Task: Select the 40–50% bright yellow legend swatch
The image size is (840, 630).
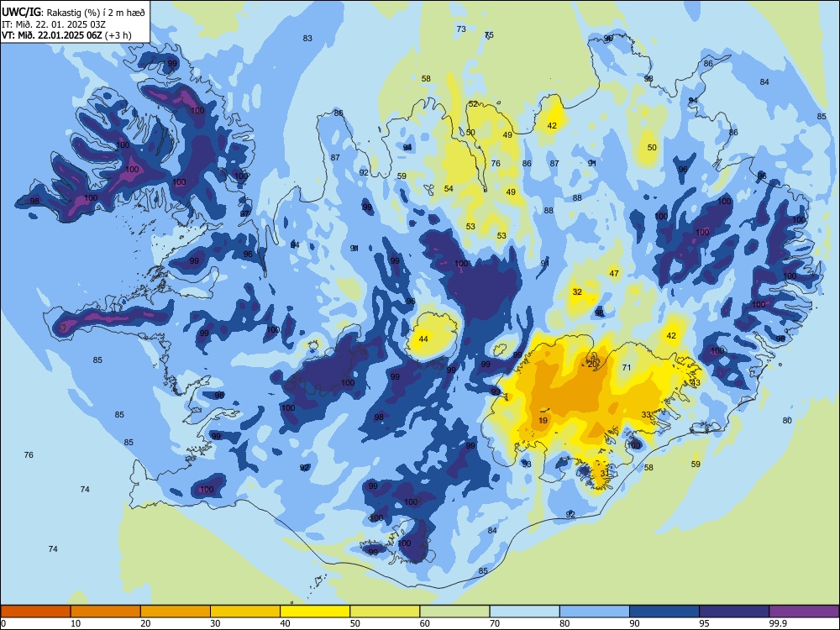Action: [315, 612]
